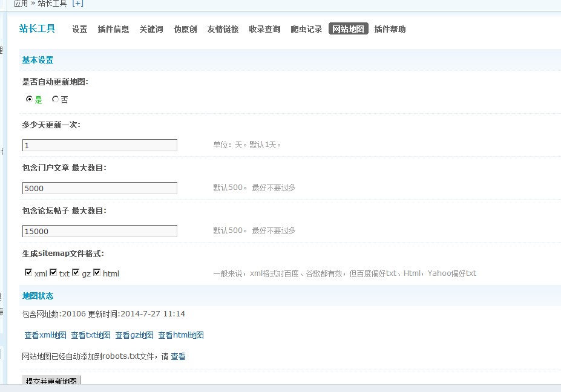Click the update interval days field

100,145
